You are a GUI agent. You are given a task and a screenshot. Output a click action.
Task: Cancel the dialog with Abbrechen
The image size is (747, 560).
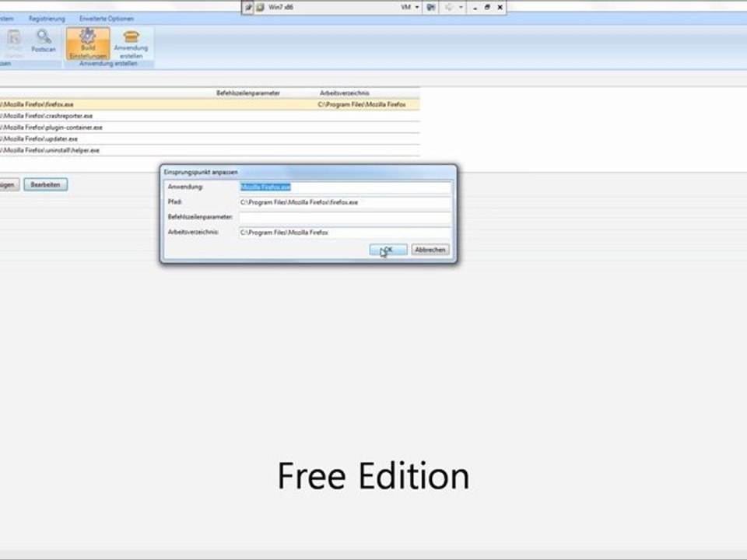click(x=430, y=250)
